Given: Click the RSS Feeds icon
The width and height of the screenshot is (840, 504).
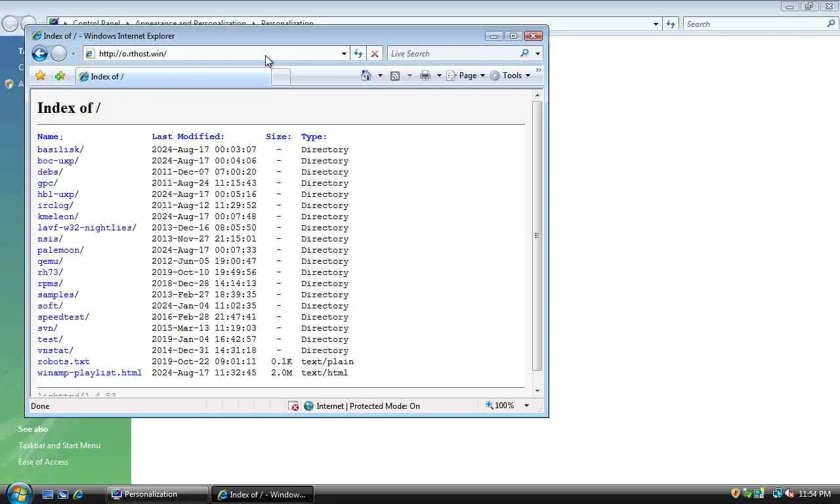Looking at the screenshot, I should tap(395, 75).
